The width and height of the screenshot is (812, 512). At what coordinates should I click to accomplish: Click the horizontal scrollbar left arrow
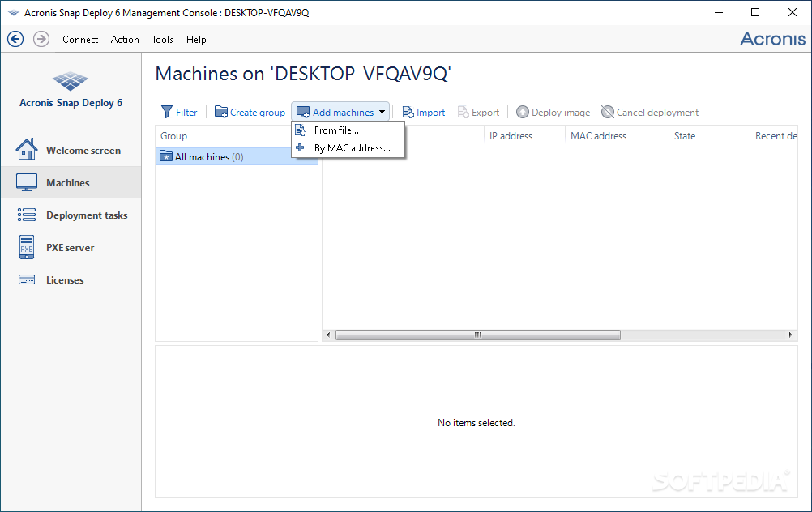coord(328,335)
